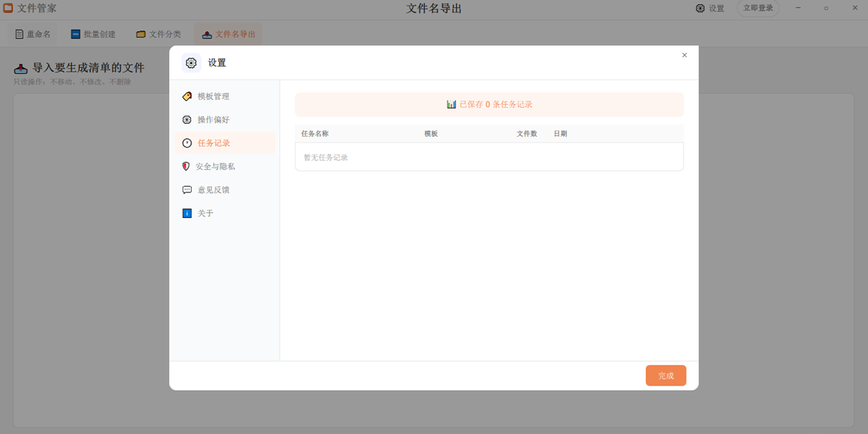Select 安全与隐私 in the settings sidebar

[225, 166]
